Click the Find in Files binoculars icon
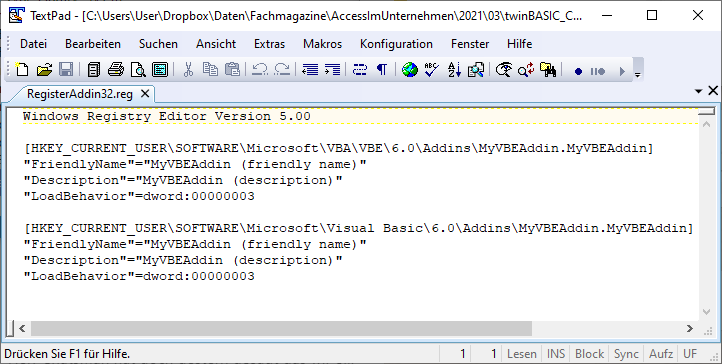 point(548,70)
